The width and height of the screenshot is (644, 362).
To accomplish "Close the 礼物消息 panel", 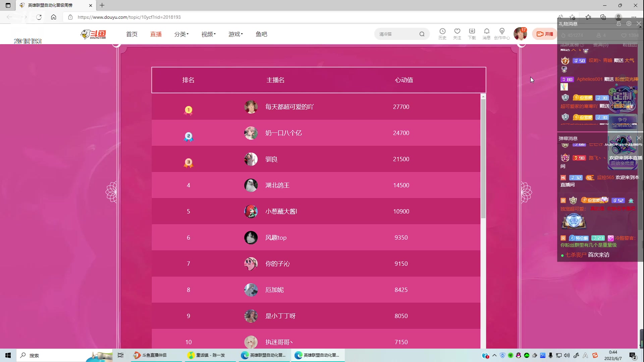I will tap(639, 24).
